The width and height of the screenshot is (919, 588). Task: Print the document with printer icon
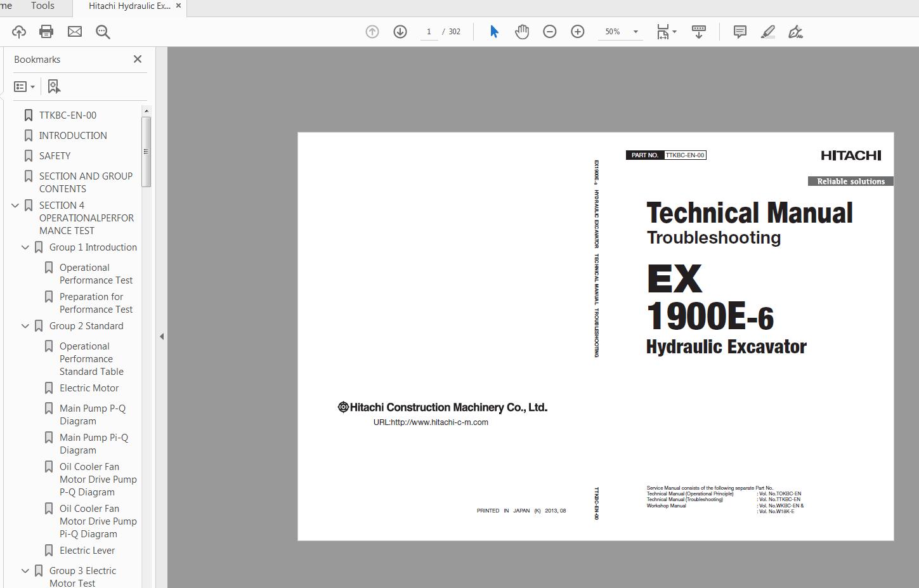[46, 32]
